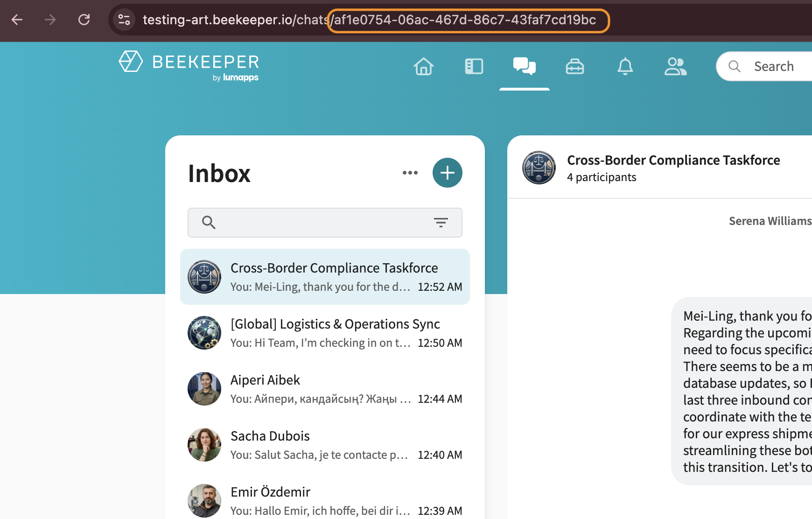The height and width of the screenshot is (519, 812).
Task: Click the Beekeeper logo
Action: coord(189,66)
